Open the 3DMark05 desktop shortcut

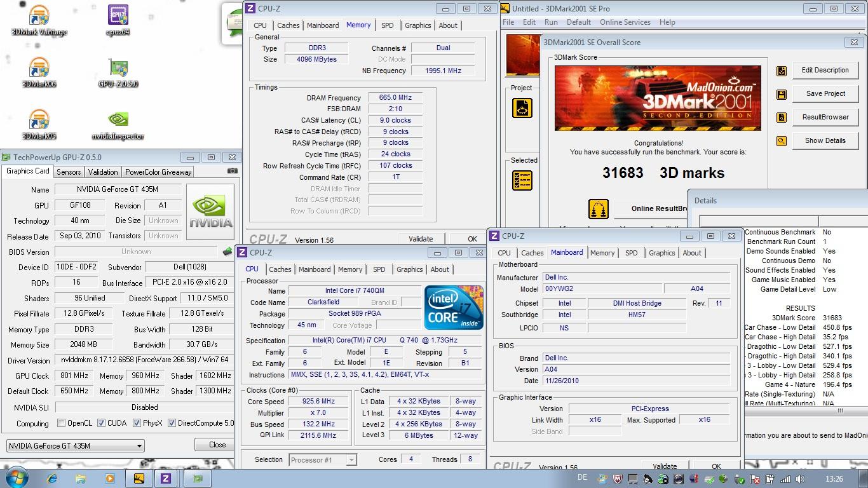pos(39,124)
